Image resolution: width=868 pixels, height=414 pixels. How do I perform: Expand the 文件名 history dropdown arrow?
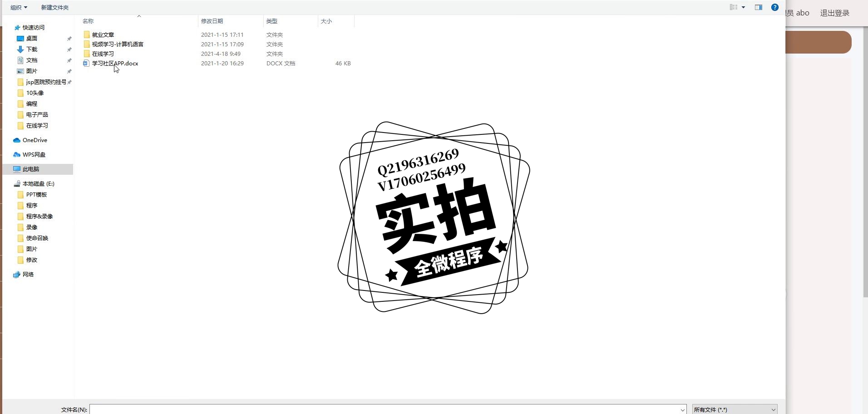coord(682,409)
